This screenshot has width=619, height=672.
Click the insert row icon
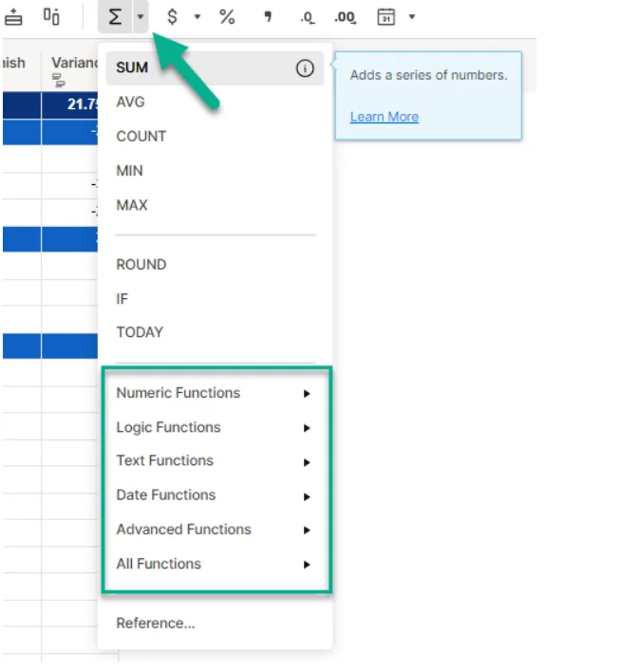click(x=13, y=17)
